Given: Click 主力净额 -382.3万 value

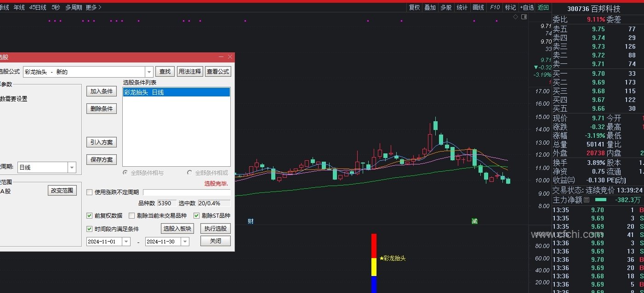Looking at the screenshot, I should tap(627, 200).
